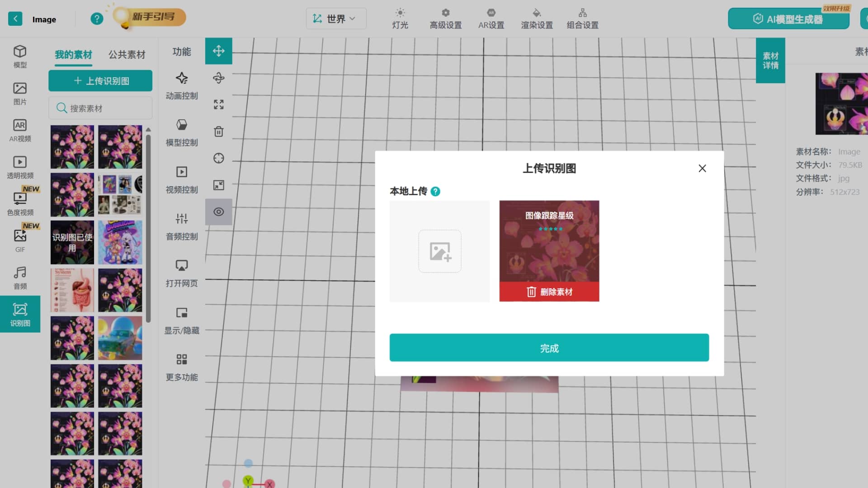Open the 世界 coordinate dropdown

point(336,19)
